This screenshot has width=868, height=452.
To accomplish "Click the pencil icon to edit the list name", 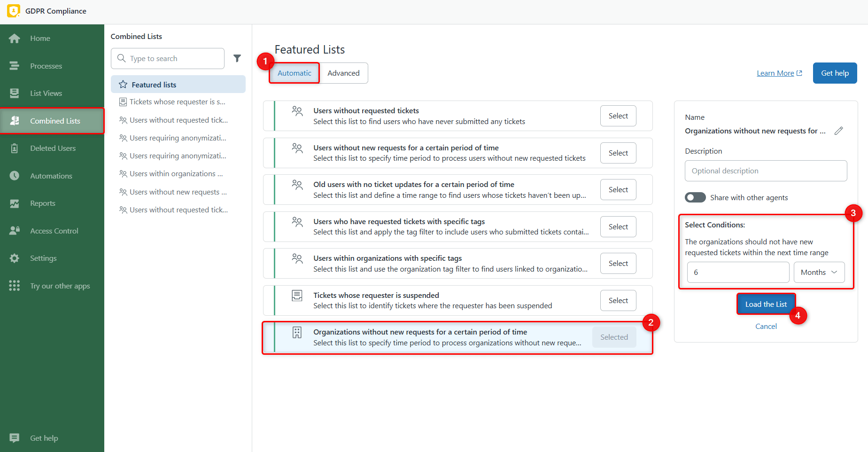I will point(839,131).
